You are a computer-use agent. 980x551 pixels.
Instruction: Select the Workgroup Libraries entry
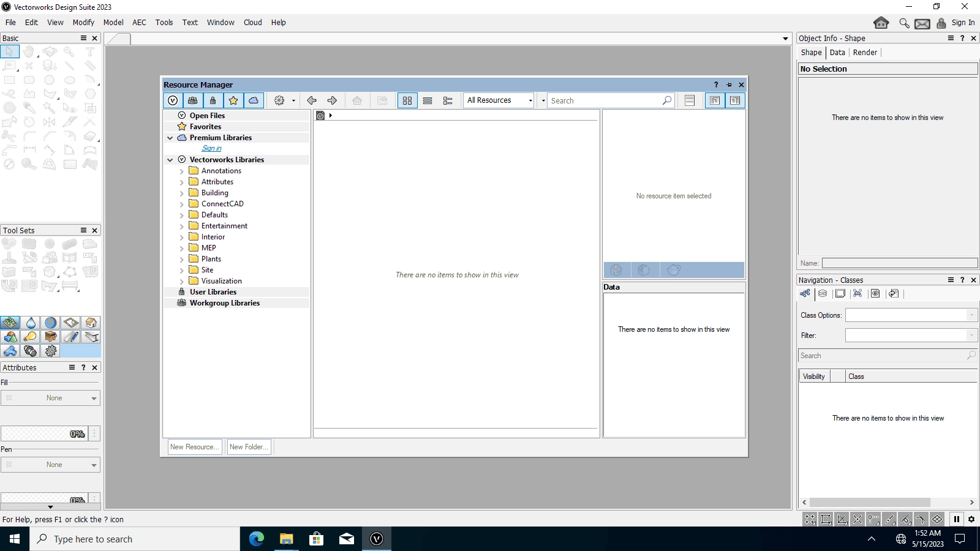[x=224, y=303]
